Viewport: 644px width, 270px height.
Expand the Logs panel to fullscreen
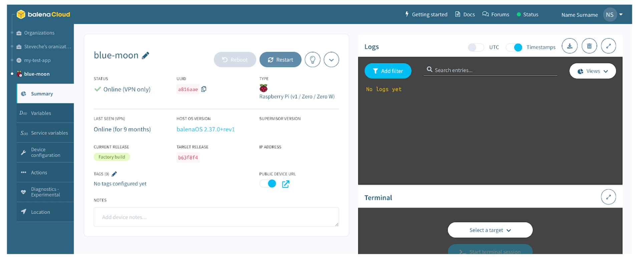pos(608,46)
